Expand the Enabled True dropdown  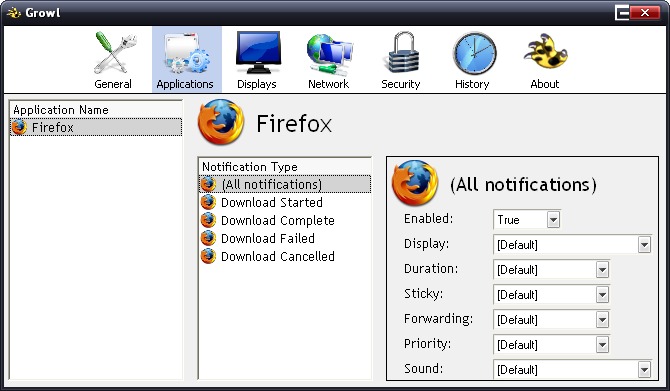[x=553, y=220]
